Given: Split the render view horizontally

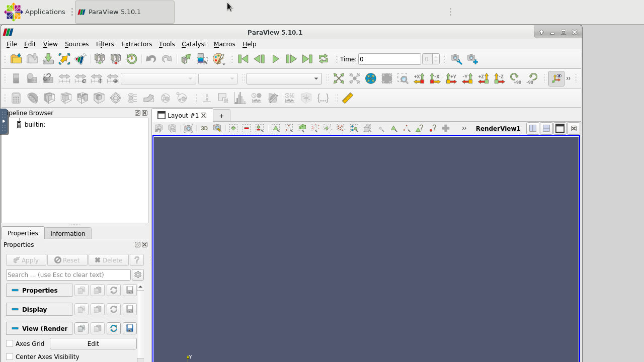Looking at the screenshot, I should coord(532,128).
